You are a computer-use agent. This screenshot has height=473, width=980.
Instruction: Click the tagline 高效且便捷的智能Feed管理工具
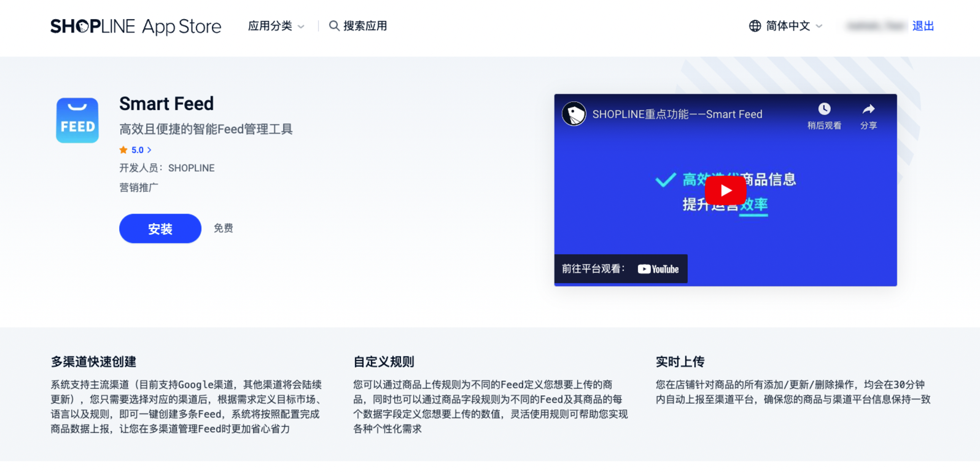pos(206,129)
